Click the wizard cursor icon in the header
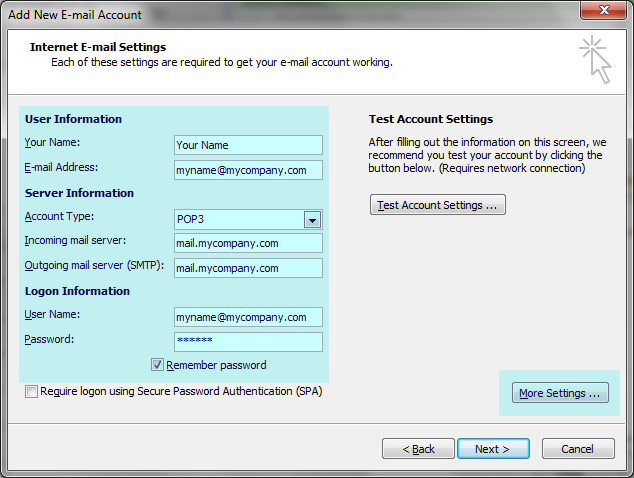 tap(594, 60)
